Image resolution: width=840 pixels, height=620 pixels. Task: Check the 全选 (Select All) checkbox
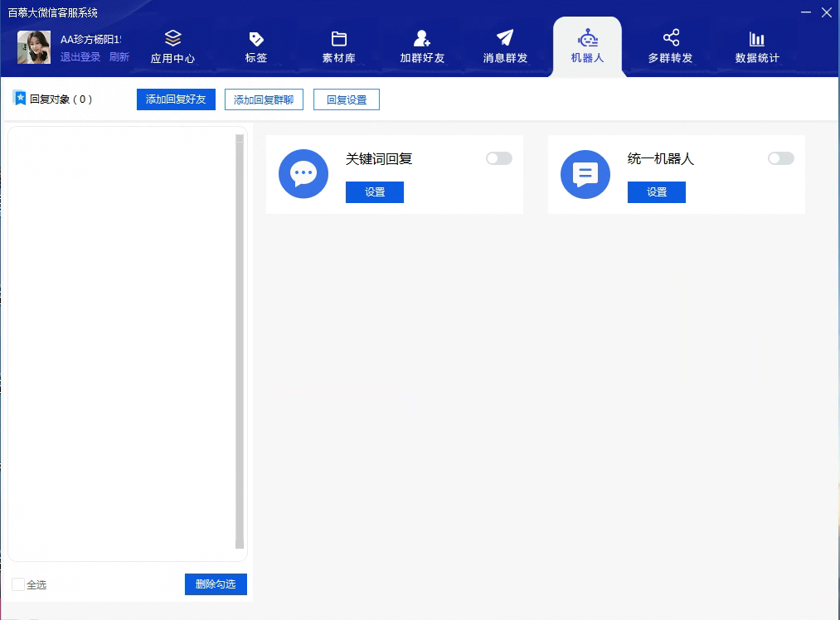18,584
